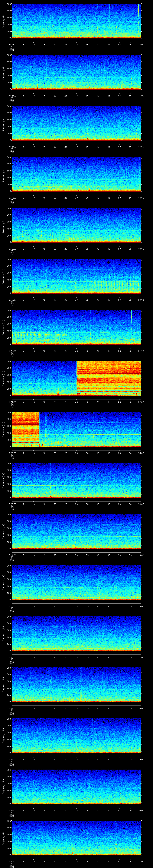The height and width of the screenshot is (868, 153).
Task: Click the spectrogram plot starting at 6:20:00
Action: (x=76, y=327)
